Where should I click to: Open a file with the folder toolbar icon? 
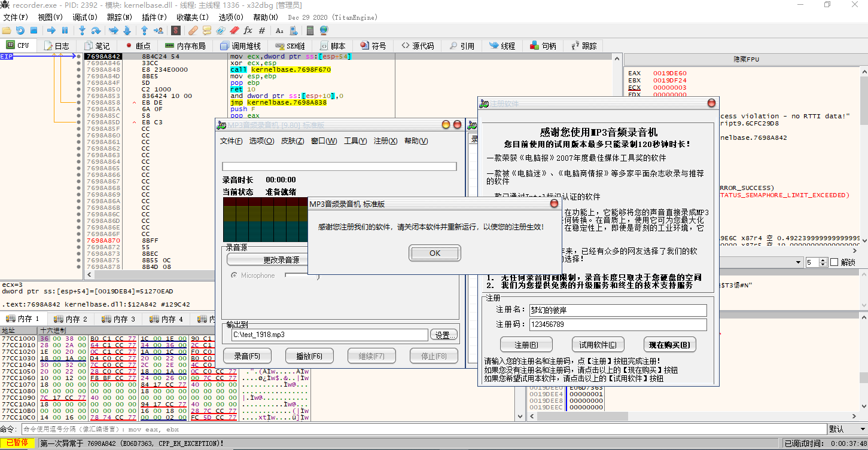(x=7, y=30)
